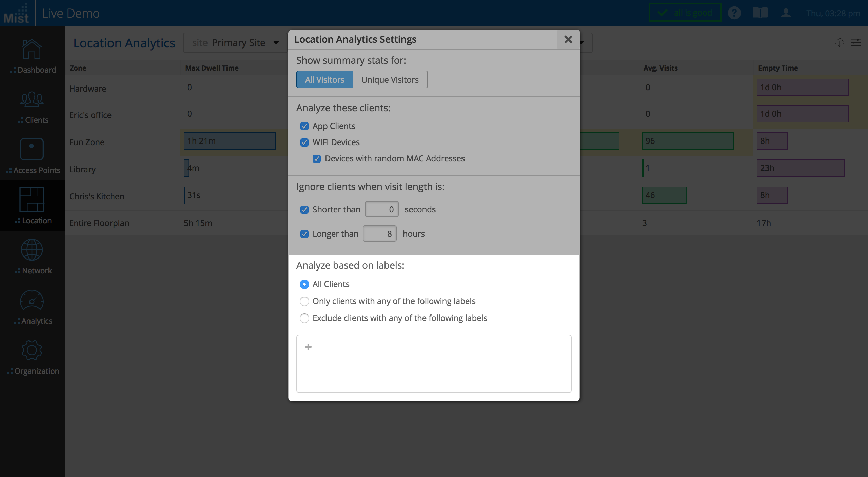The image size is (868, 477).
Task: Toggle the WIFI Devices checkbox
Action: click(x=304, y=142)
